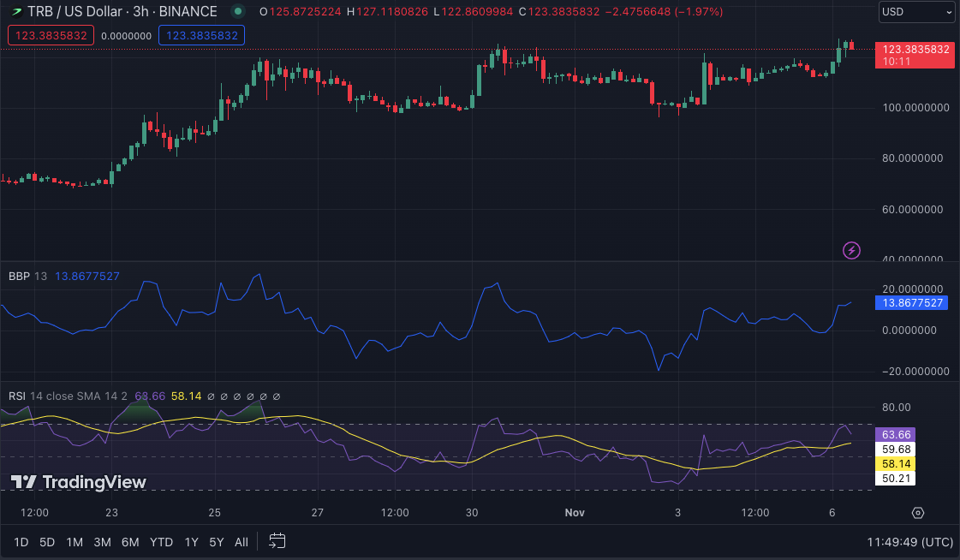Image resolution: width=960 pixels, height=560 pixels.
Task: Select the 5Y time range
Action: pyautogui.click(x=216, y=542)
